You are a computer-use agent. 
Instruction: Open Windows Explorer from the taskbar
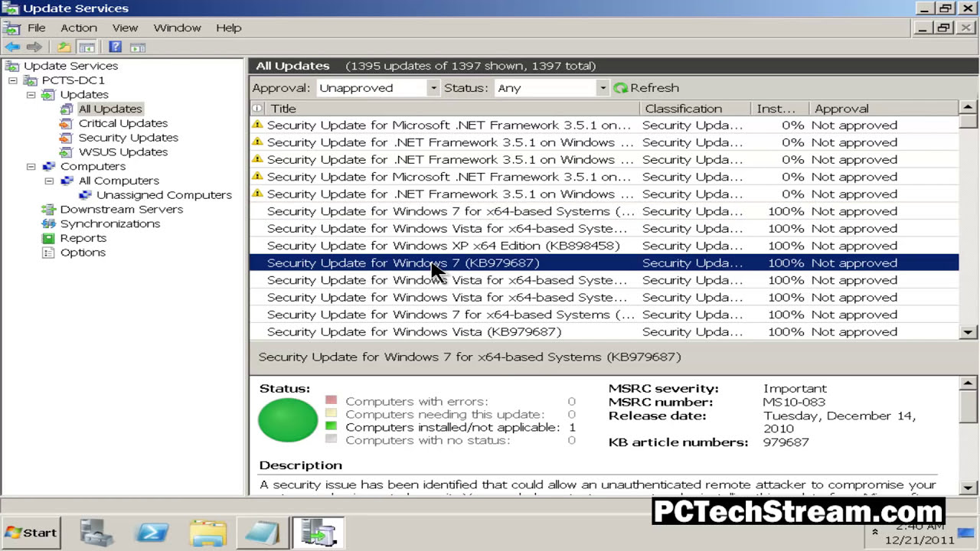point(207,533)
